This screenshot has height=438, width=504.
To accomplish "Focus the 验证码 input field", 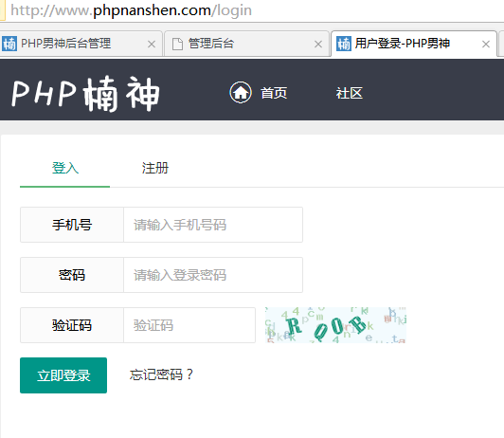I will [189, 325].
